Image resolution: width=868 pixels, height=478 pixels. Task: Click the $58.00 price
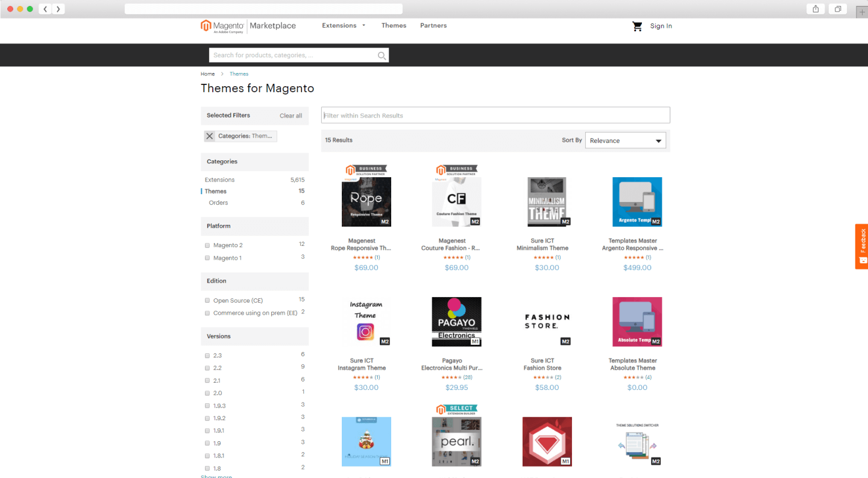click(x=547, y=388)
